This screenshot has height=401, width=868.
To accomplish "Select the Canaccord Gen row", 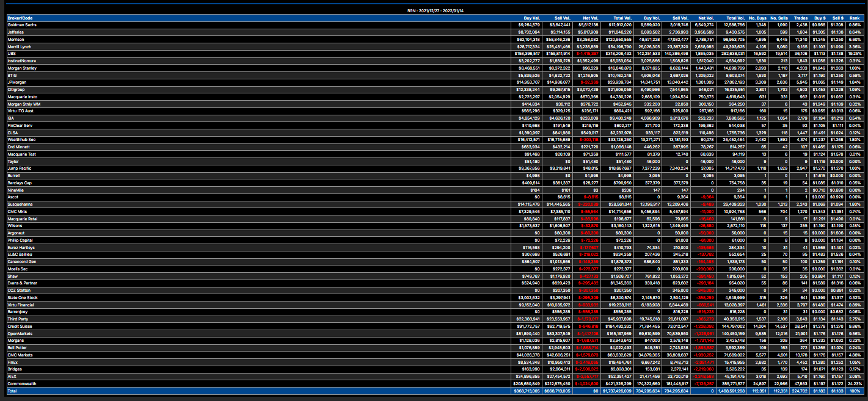I will [434, 262].
